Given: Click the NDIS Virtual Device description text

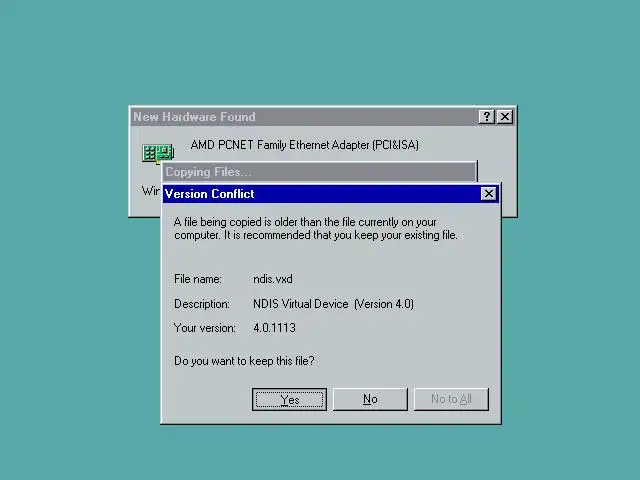Looking at the screenshot, I should pyautogui.click(x=333, y=304).
